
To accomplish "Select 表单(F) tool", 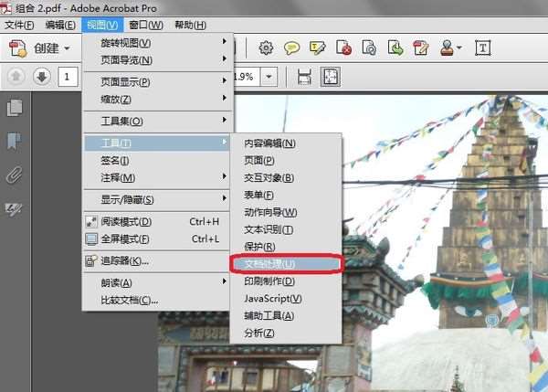I will (x=286, y=195).
